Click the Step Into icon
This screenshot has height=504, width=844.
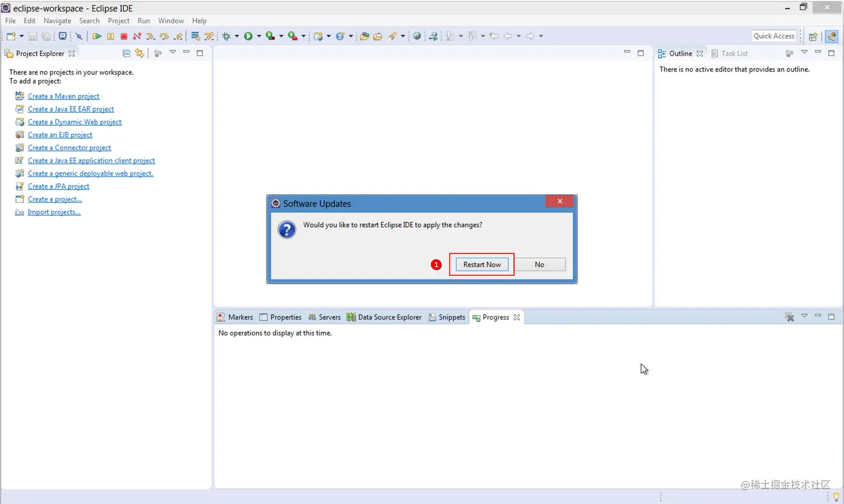[x=151, y=36]
